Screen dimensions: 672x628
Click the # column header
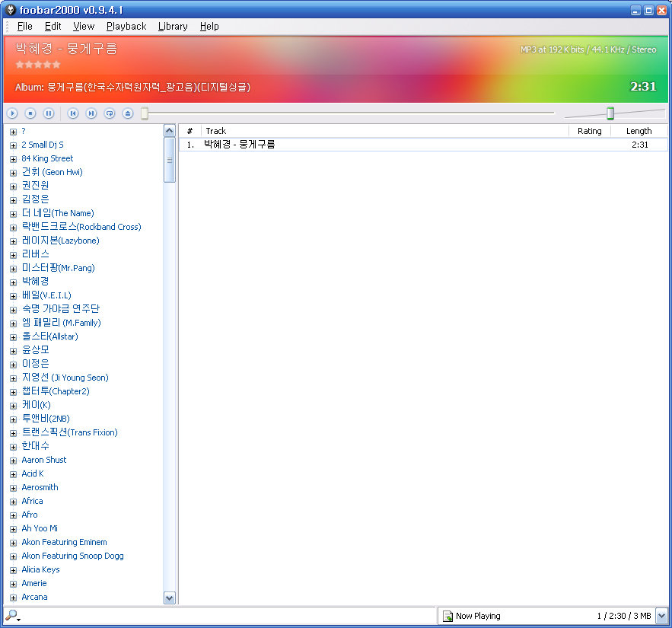tap(189, 131)
